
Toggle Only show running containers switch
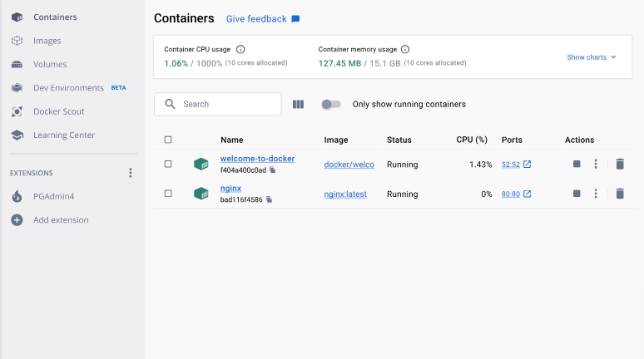pyautogui.click(x=331, y=104)
